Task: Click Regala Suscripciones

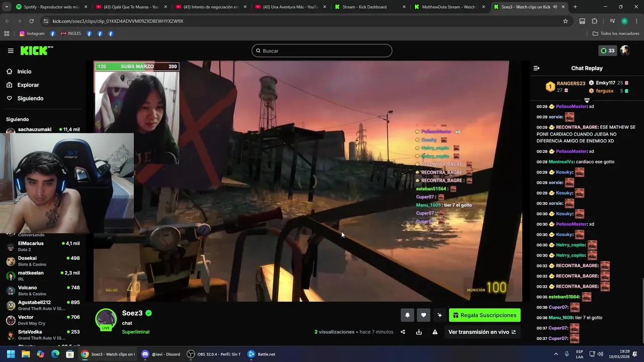Action: click(x=485, y=315)
